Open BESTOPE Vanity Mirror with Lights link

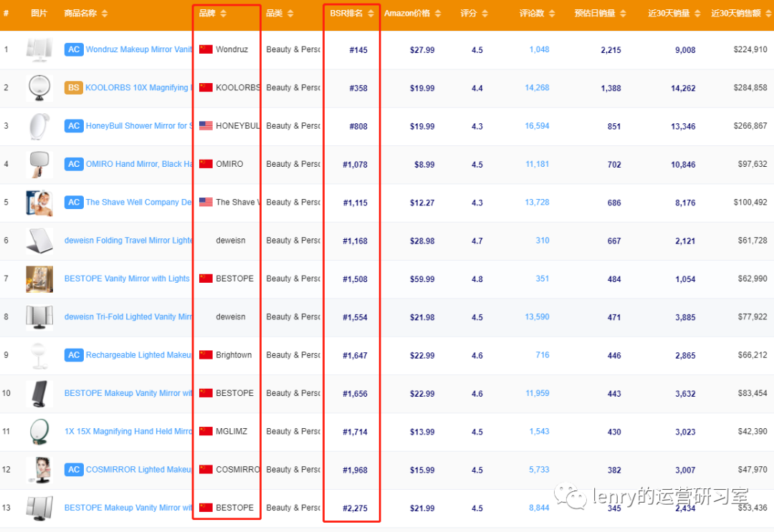(x=127, y=279)
